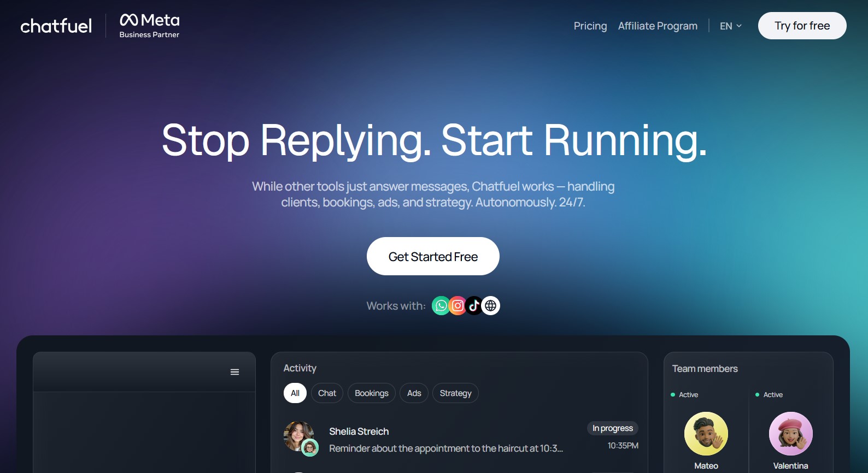Click the In progress status badge

pyautogui.click(x=613, y=428)
